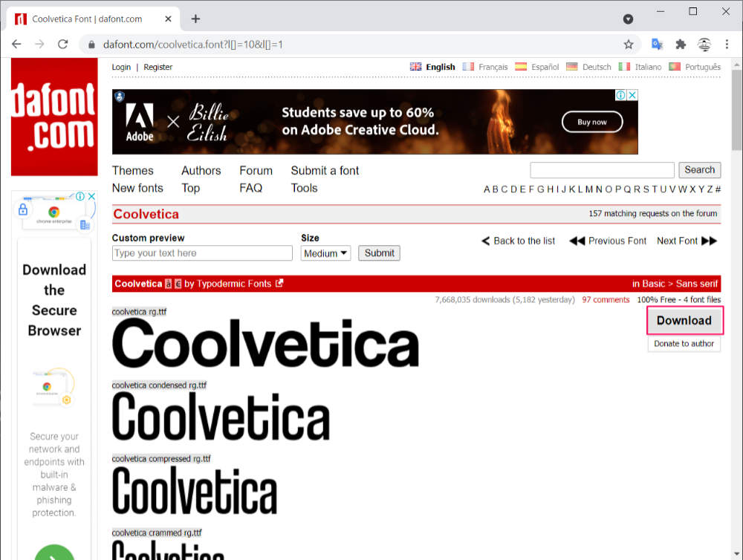Image resolution: width=743 pixels, height=560 pixels.
Task: Click the site lock icon in address bar
Action: point(91,45)
